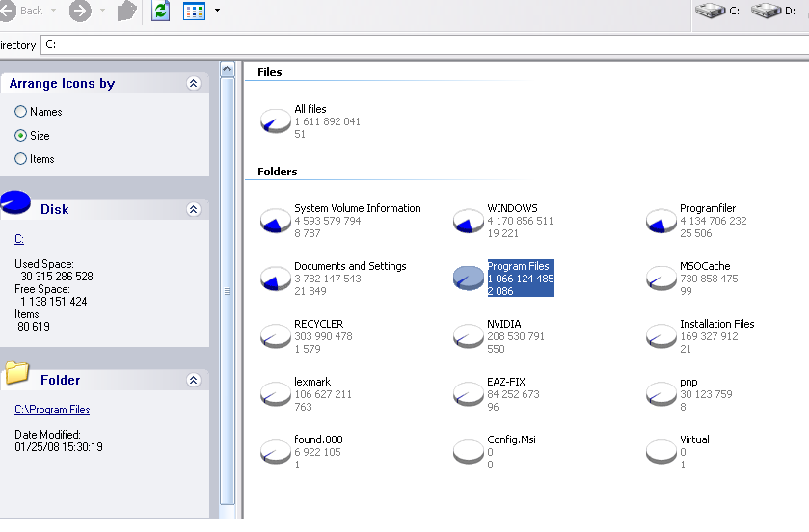Select drive D: in the toolbar
Screen dimensions: 809x532
point(773,11)
